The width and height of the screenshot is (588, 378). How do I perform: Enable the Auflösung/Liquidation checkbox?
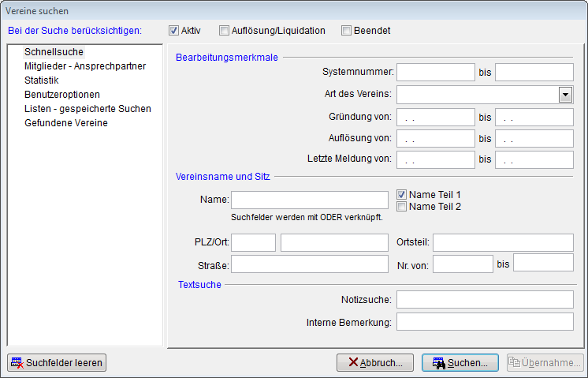click(x=225, y=31)
